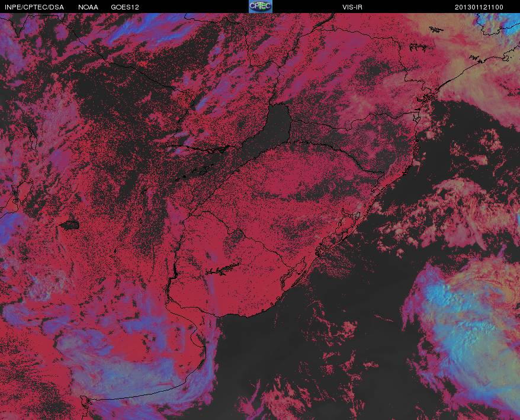Click the GOES12 satellite label

tap(125, 7)
